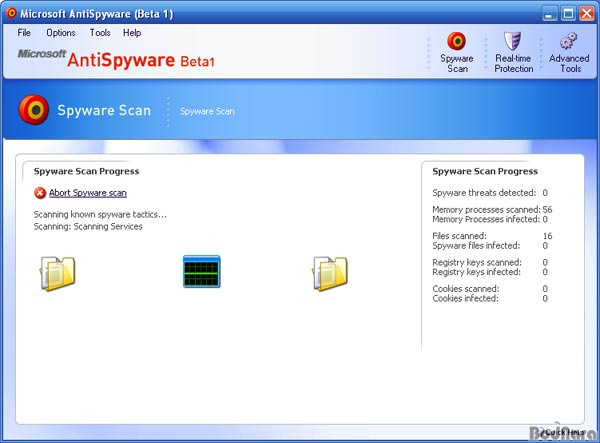Click 'Spyware threats detected' statistic
Screen dimensions: 600x443
click(x=490, y=193)
